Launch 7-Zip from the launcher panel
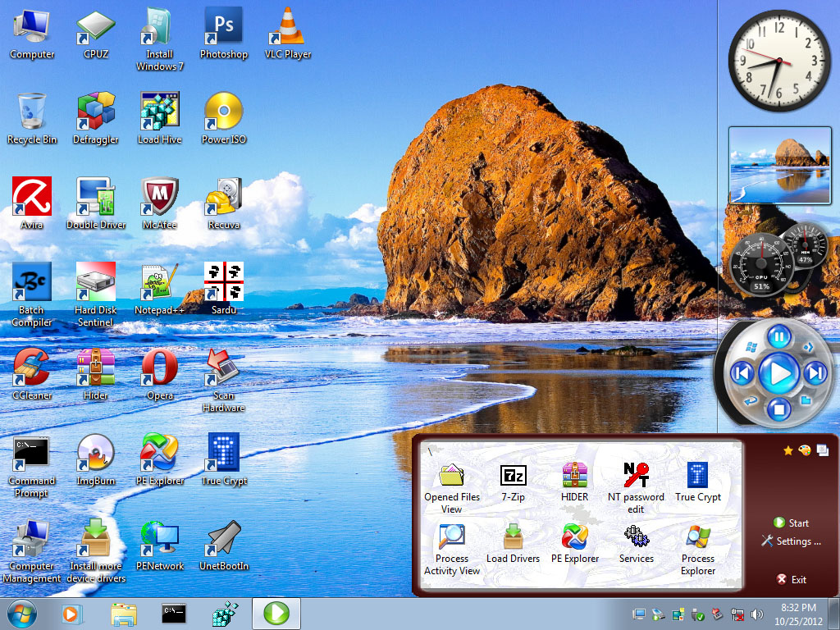Image resolution: width=840 pixels, height=630 pixels. 513,482
